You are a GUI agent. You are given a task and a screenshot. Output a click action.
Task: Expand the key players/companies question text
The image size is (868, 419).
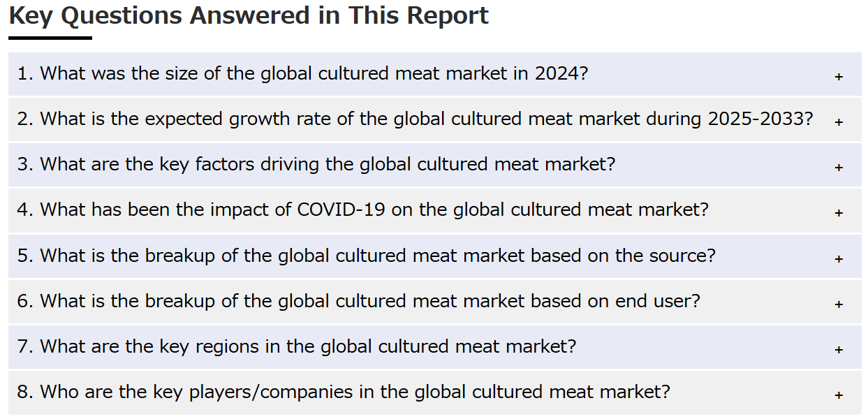point(344,392)
